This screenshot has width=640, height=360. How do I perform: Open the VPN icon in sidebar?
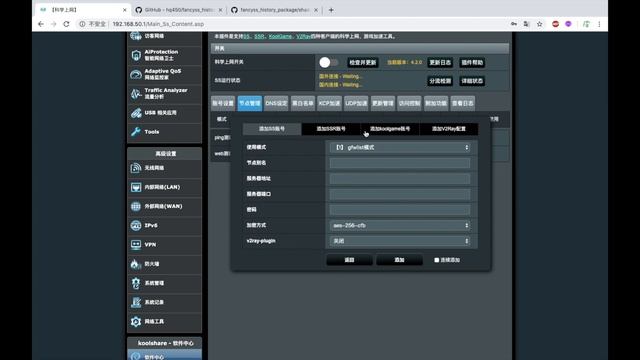click(136, 244)
